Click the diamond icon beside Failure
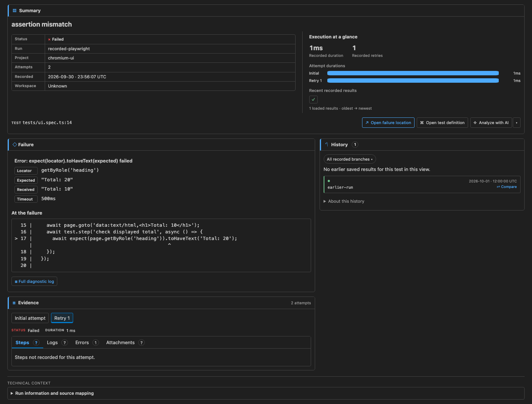Viewport: 532px width, 404px height. [x=15, y=144]
